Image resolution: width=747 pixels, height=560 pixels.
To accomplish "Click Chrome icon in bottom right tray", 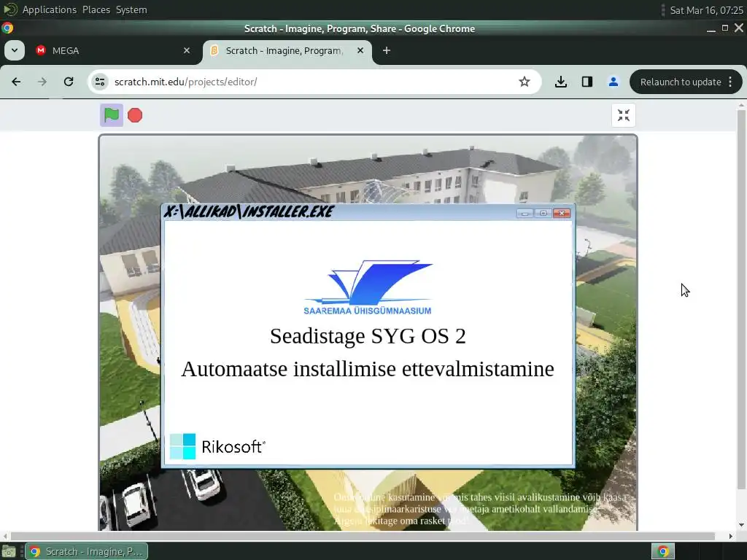I will tap(662, 551).
